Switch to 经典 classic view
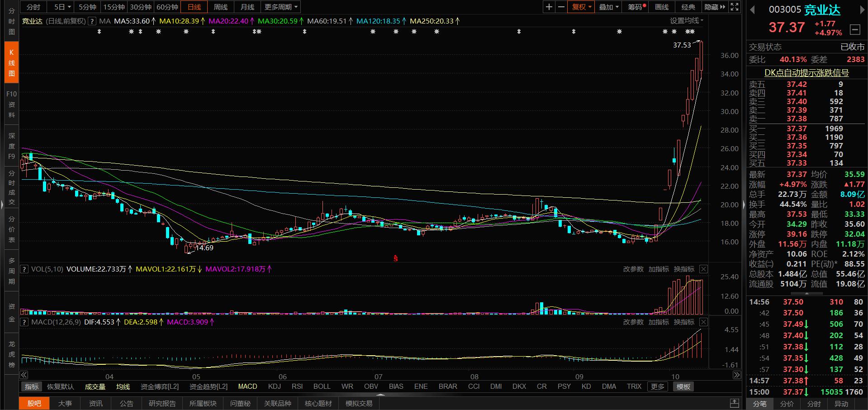The height and width of the screenshot is (410, 868). (688, 7)
